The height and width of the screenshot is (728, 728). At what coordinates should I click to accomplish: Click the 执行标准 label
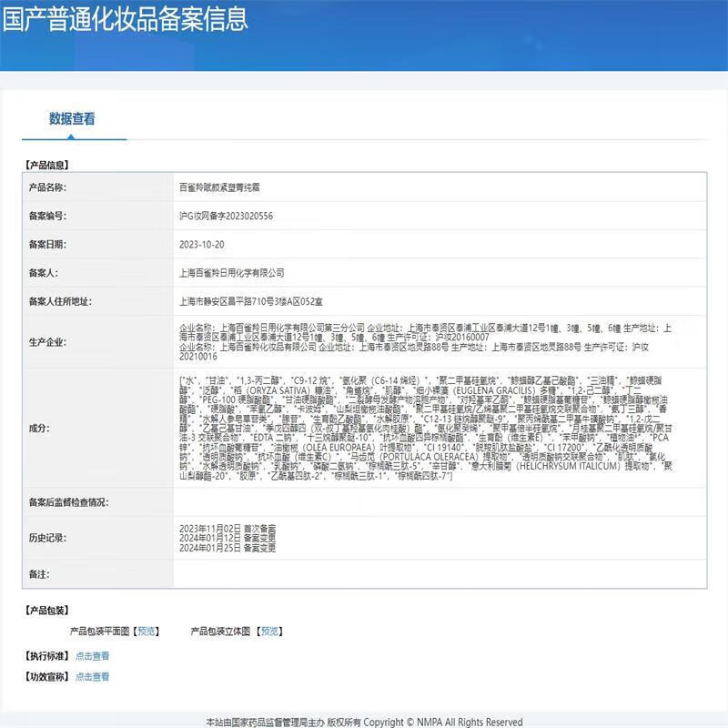coord(47,656)
